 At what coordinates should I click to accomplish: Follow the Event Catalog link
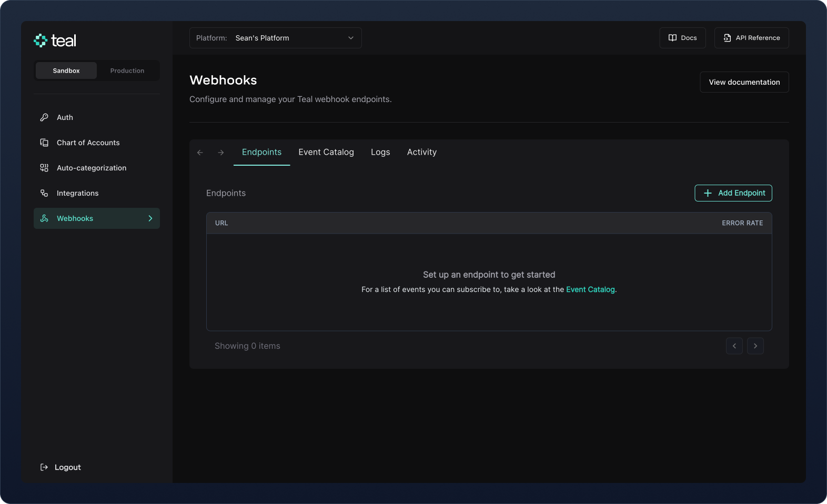[x=590, y=290]
